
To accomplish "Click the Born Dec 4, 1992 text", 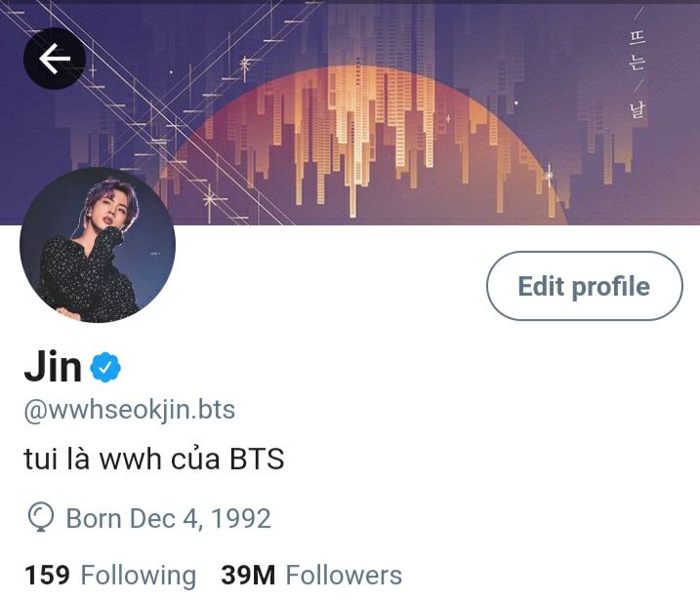I will 168,518.
